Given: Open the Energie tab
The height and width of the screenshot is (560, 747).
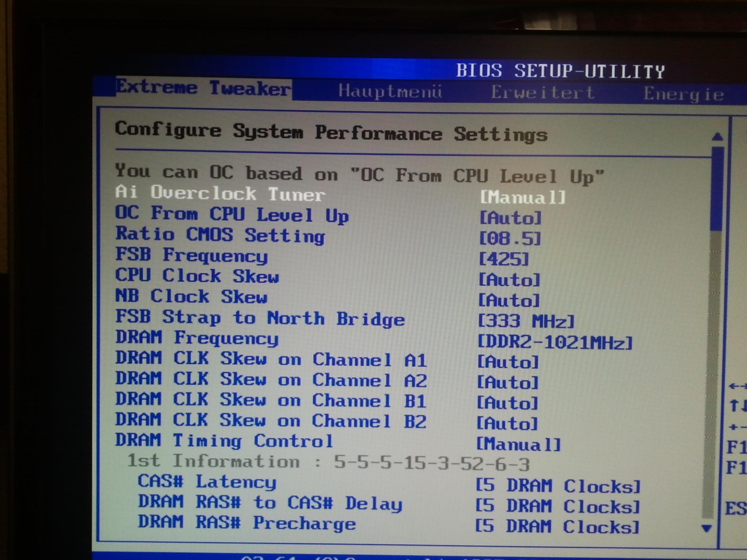Looking at the screenshot, I should click(x=684, y=94).
